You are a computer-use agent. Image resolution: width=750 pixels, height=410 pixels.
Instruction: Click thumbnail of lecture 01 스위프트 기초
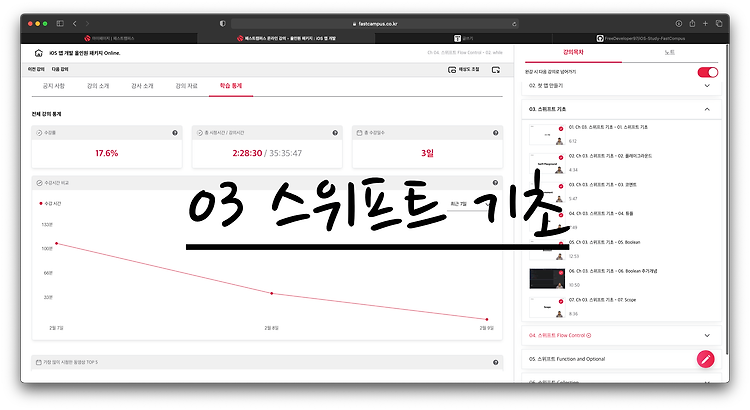pos(547,134)
